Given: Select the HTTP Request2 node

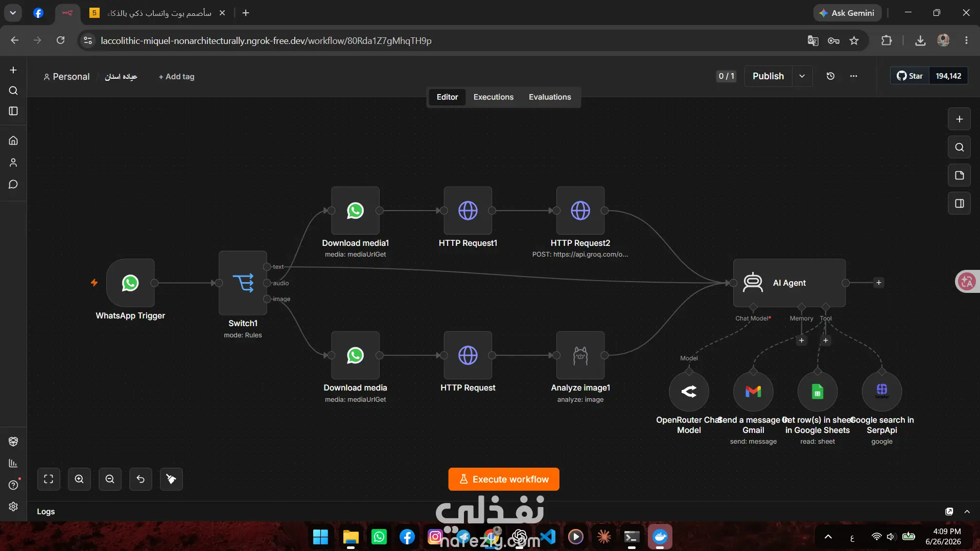Looking at the screenshot, I should [580, 211].
